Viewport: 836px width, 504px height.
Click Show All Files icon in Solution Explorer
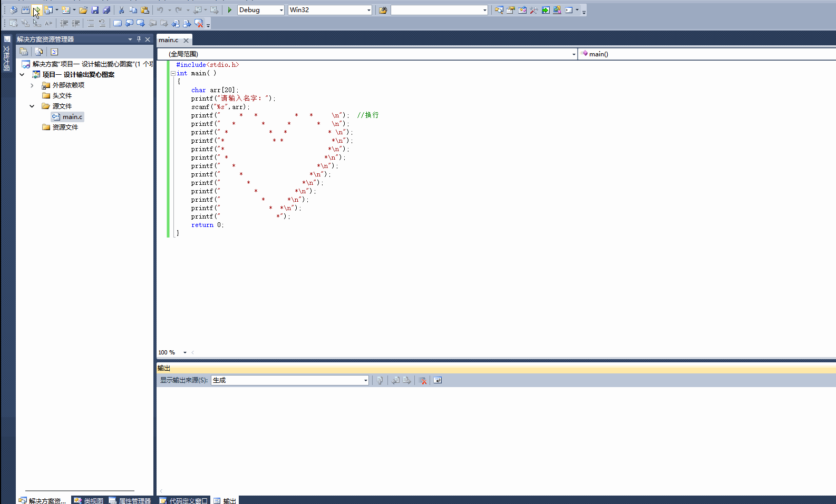click(38, 52)
